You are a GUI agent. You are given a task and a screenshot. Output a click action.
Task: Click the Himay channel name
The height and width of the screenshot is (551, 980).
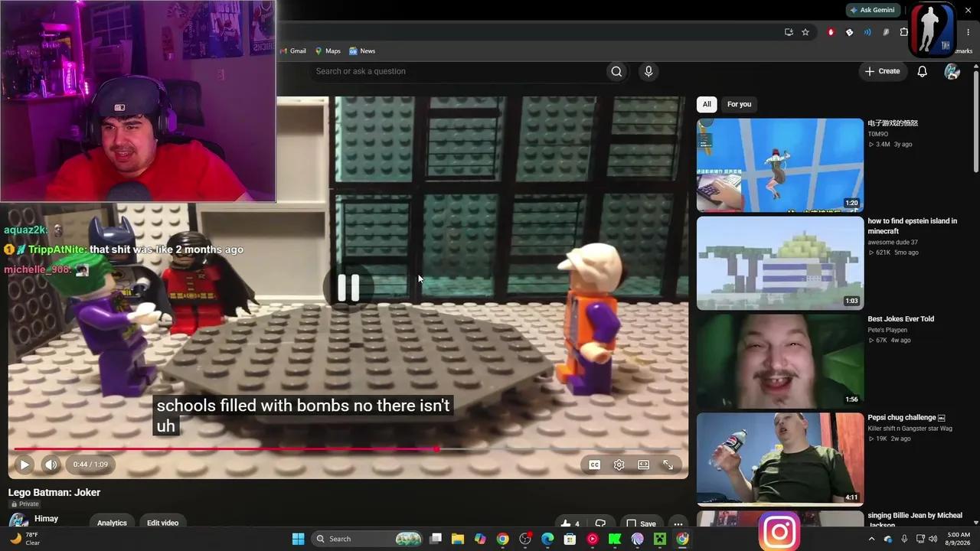[46, 519]
